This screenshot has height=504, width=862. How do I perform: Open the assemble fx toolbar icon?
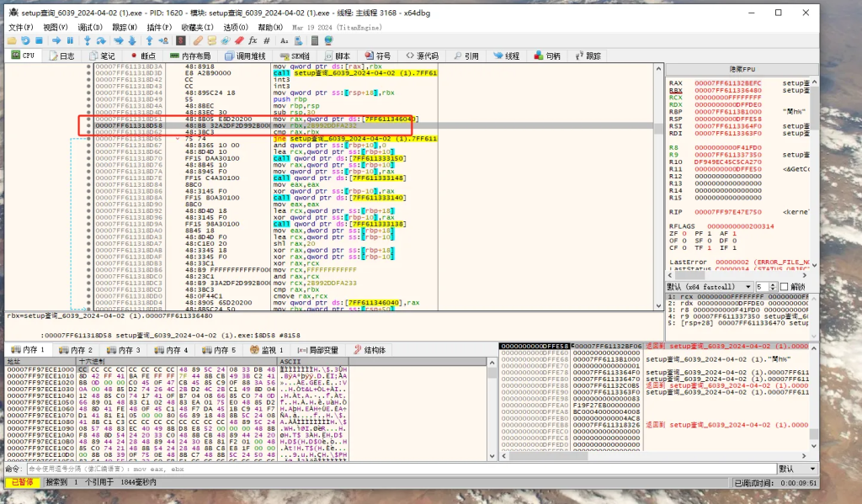click(253, 40)
